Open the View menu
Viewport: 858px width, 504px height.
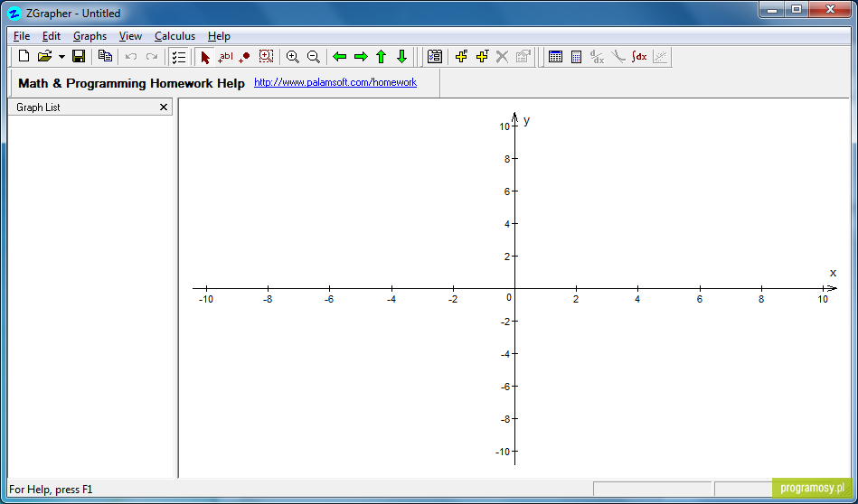[x=130, y=36]
